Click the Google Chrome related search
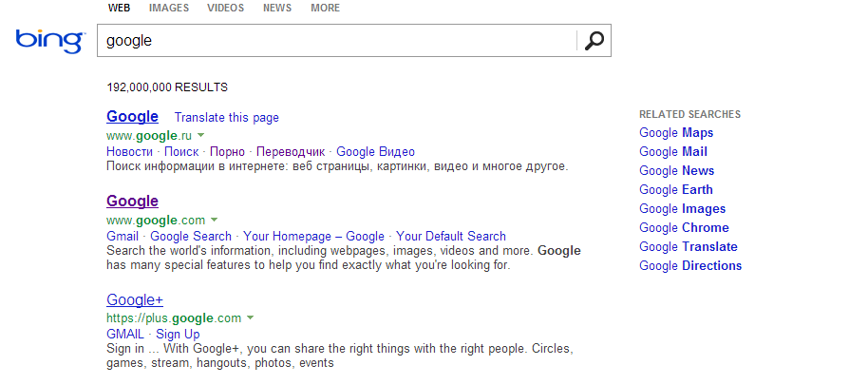The width and height of the screenshot is (868, 385). [x=684, y=228]
